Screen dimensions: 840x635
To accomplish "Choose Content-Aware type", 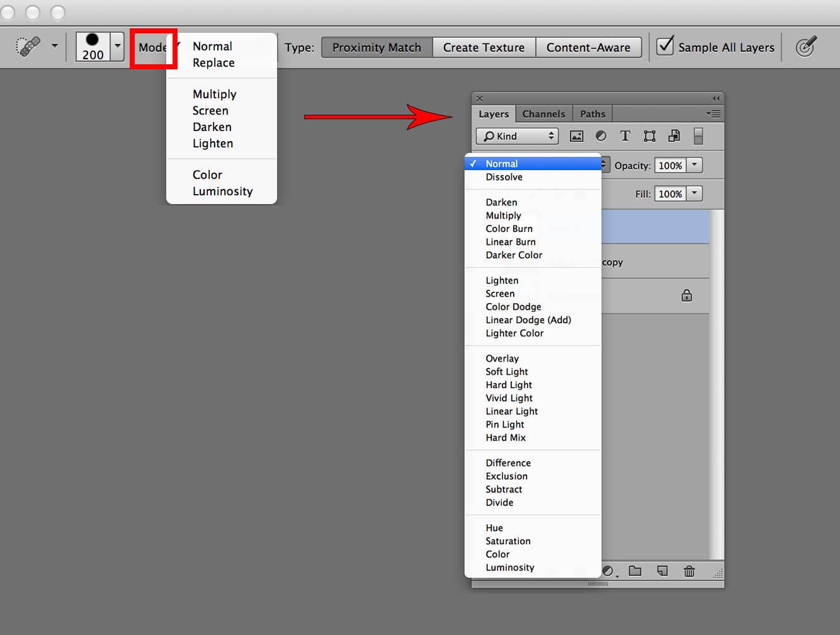I will (x=588, y=47).
